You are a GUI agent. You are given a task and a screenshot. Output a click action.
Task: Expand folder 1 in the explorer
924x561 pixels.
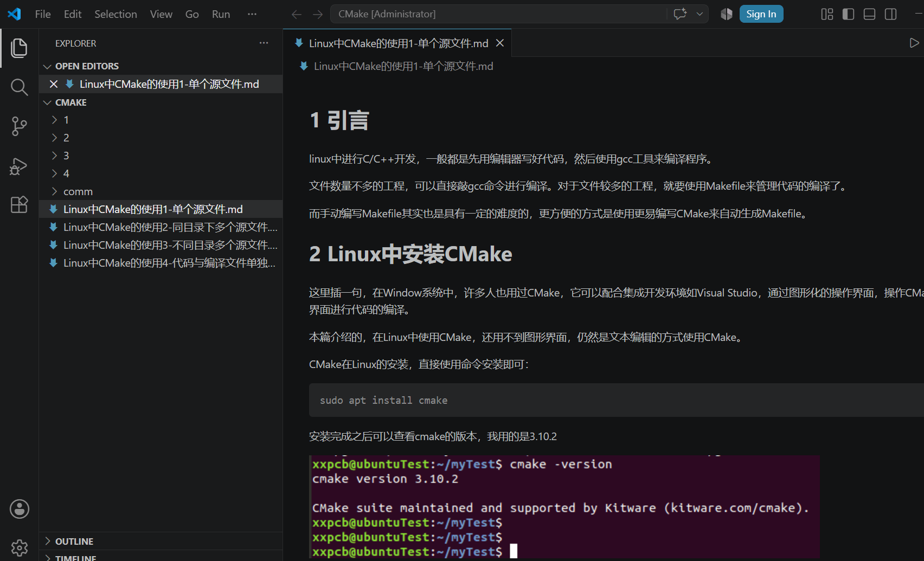click(54, 120)
